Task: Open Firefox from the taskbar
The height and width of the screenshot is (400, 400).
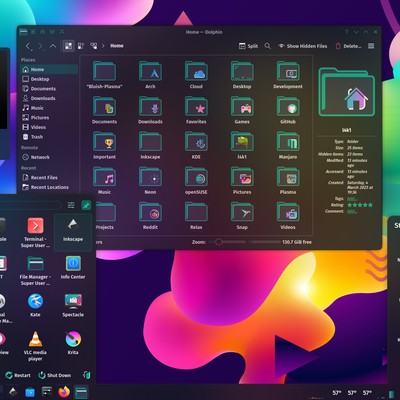Action: 64,392
